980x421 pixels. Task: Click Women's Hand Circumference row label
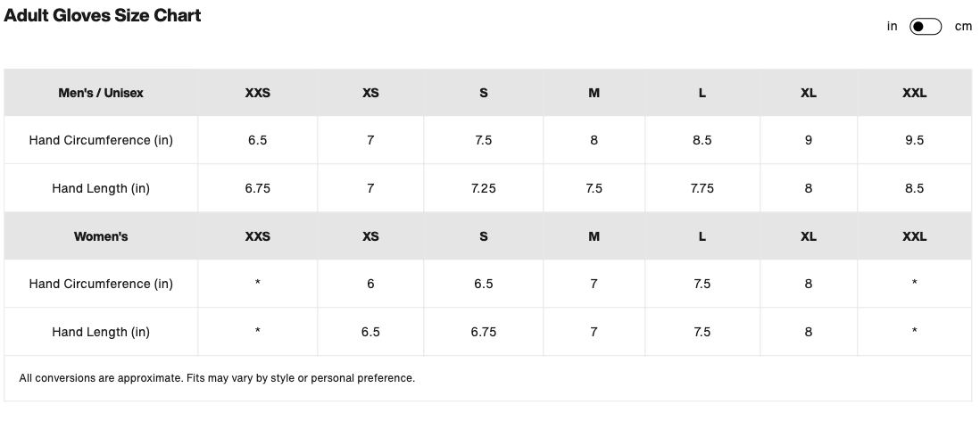pyautogui.click(x=101, y=284)
